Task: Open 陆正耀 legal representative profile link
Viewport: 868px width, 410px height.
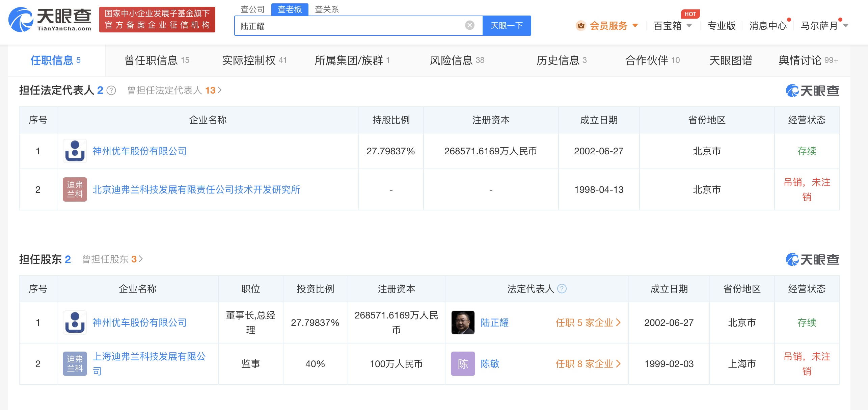Action: click(495, 323)
